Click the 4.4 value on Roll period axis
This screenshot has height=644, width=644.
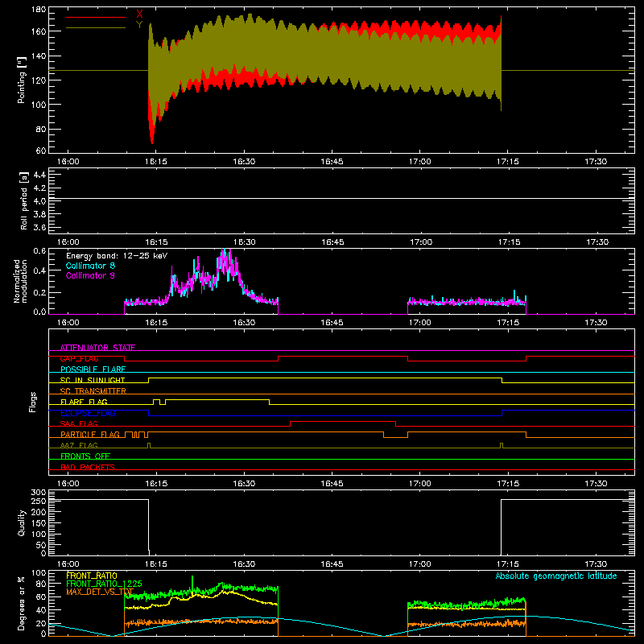click(39, 175)
